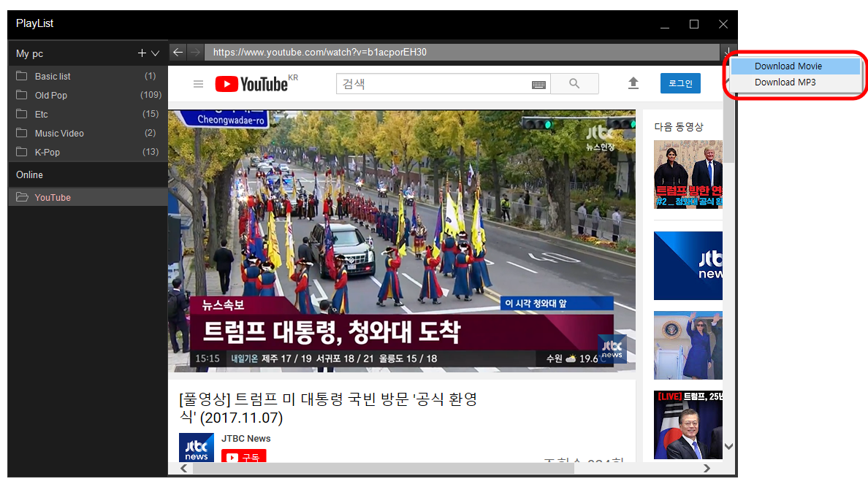Viewport: 868px width, 495px height.
Task: Click the download arrow icon beside address bar
Action: click(728, 53)
